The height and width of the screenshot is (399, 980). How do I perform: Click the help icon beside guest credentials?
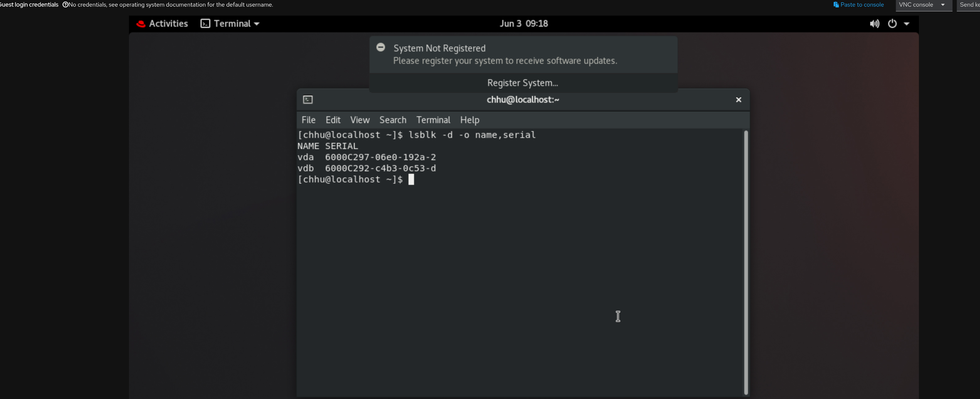point(65,5)
